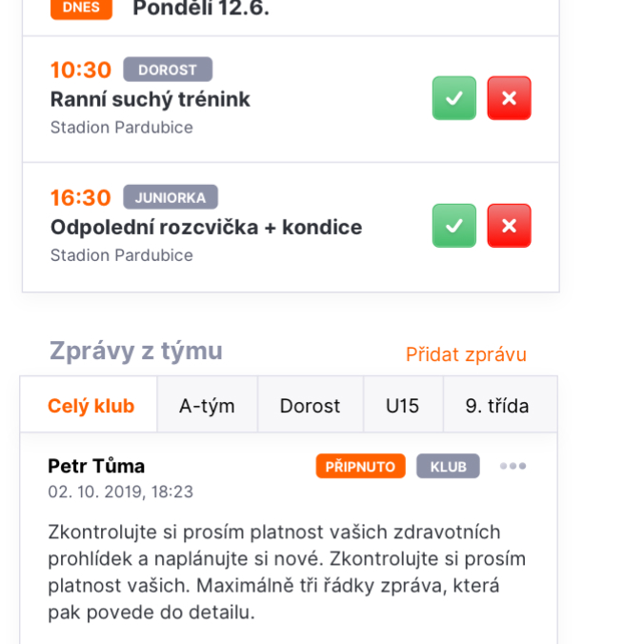Open Odpolední rozcvička + kondice event title
This screenshot has height=644, width=644.
206,227
